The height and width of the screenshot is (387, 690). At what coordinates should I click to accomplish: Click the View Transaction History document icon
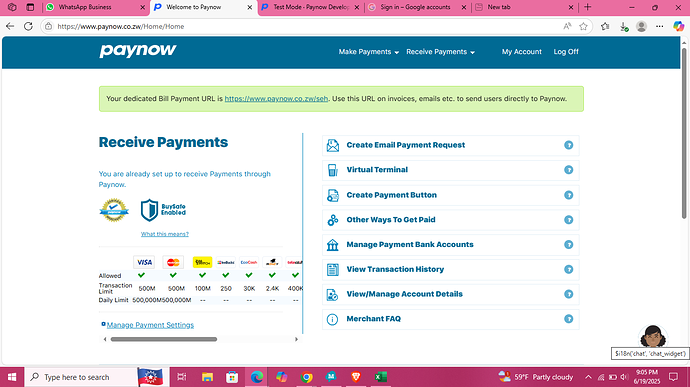click(333, 269)
